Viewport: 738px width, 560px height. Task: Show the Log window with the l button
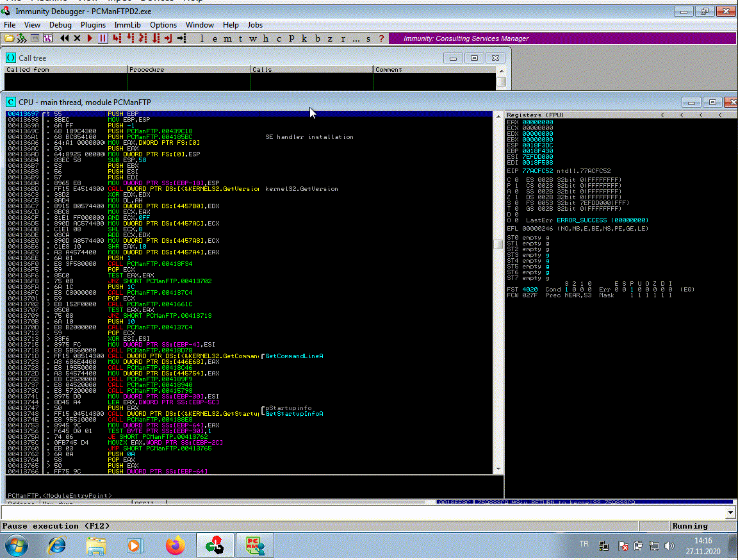[202, 38]
